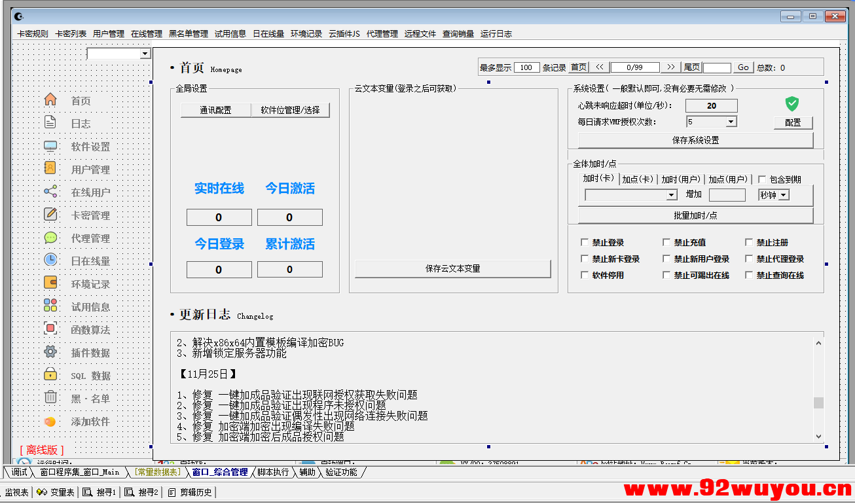855x504 pixels.
Task: Check the 软件停用 option
Action: 585,274
